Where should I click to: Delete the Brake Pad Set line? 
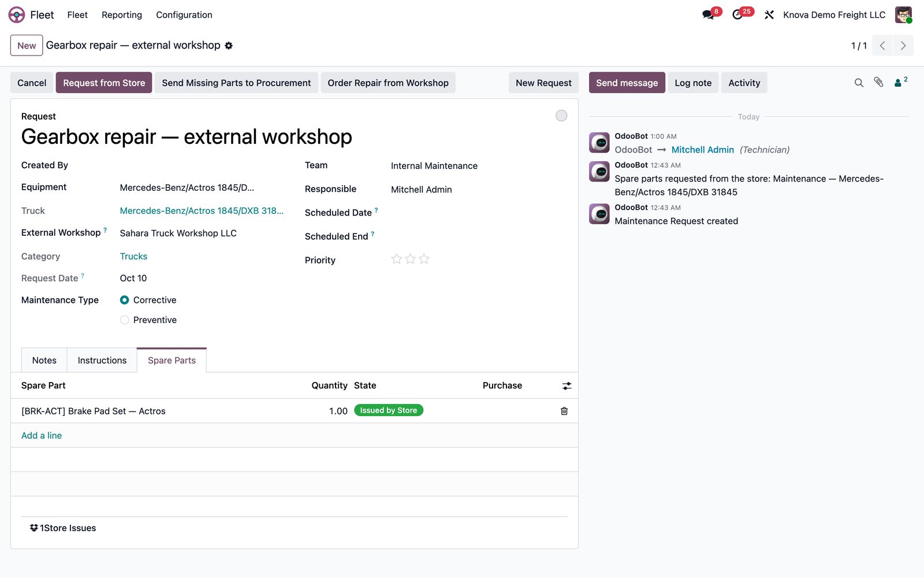coord(564,411)
